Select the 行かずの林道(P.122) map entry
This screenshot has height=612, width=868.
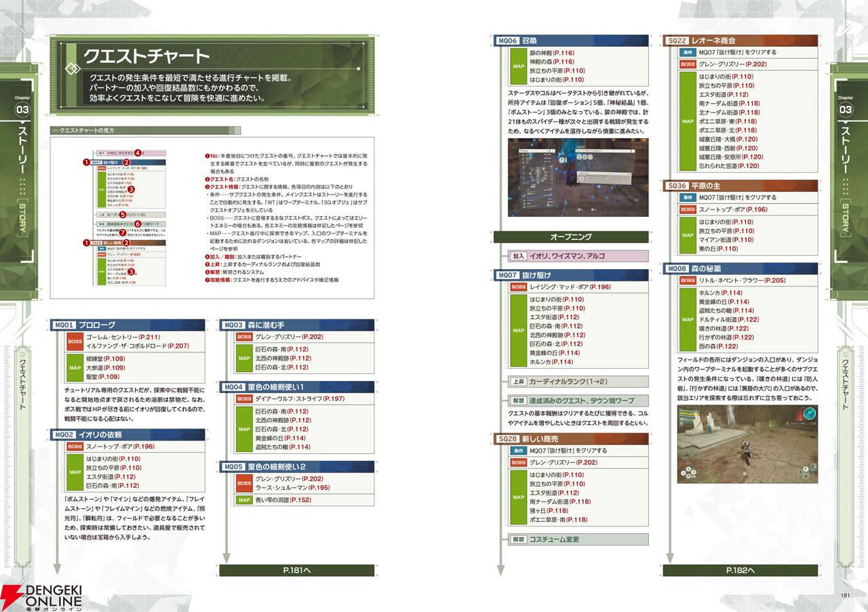(x=726, y=337)
